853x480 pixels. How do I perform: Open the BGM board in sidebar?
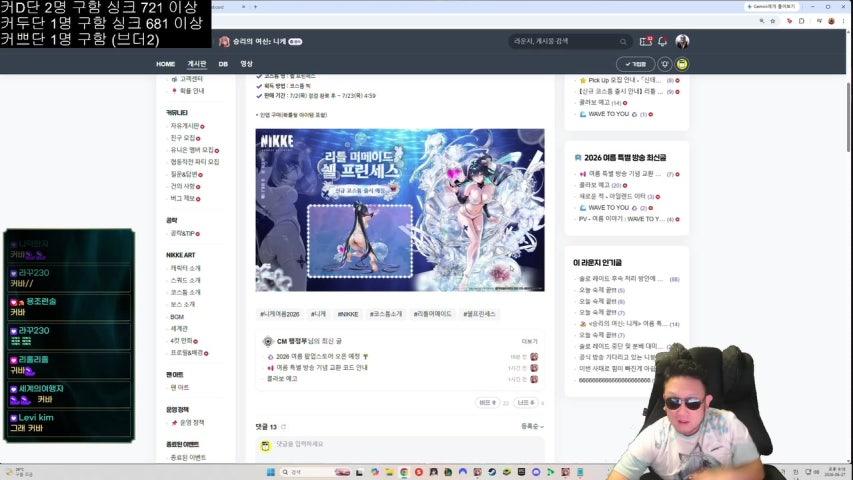coord(177,316)
